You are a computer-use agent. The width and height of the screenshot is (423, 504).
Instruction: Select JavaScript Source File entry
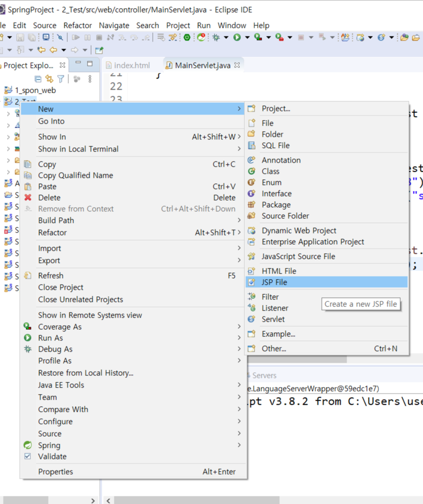click(326, 256)
